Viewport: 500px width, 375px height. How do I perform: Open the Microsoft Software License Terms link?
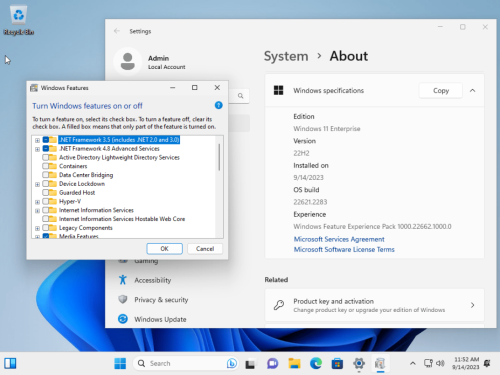point(344,249)
